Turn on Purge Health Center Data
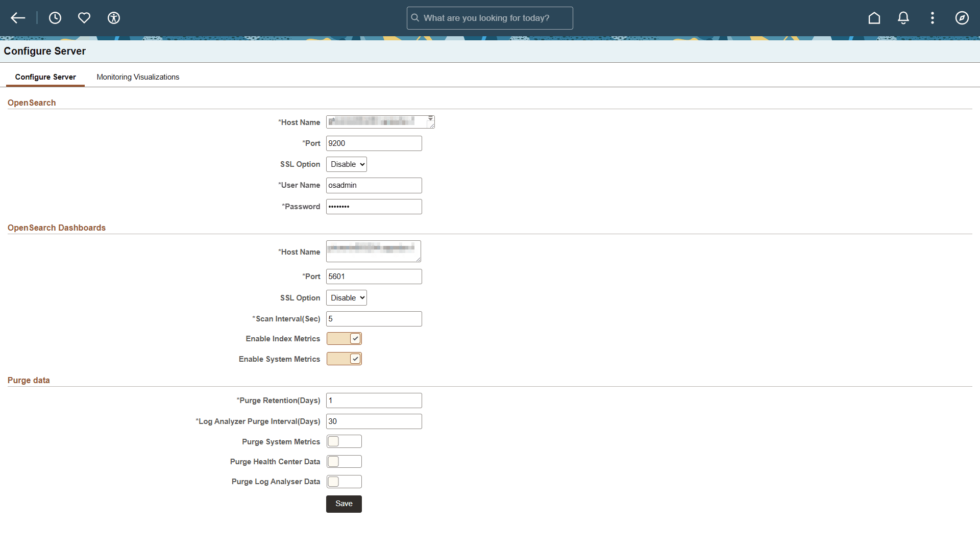 [344, 462]
